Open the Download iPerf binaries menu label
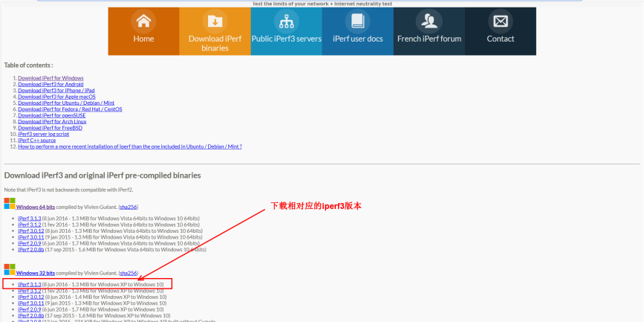This screenshot has width=644, height=322. pos(215,43)
